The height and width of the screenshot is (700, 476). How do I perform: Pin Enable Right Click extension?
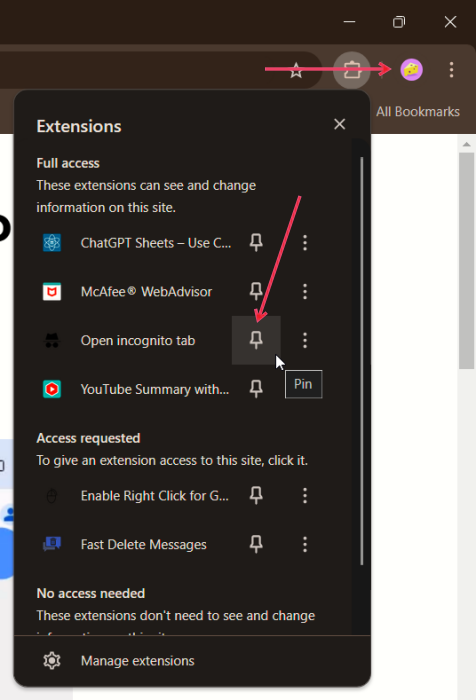[x=256, y=495]
